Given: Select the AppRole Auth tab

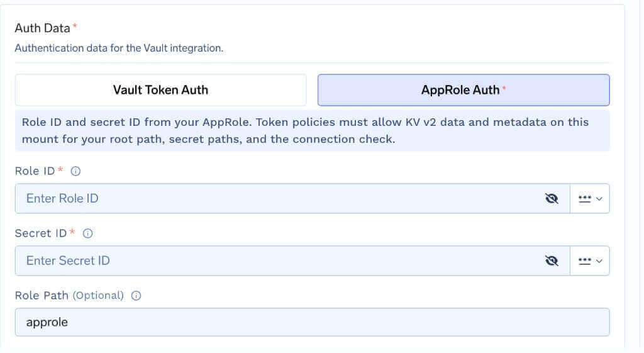Looking at the screenshot, I should coord(464,90).
